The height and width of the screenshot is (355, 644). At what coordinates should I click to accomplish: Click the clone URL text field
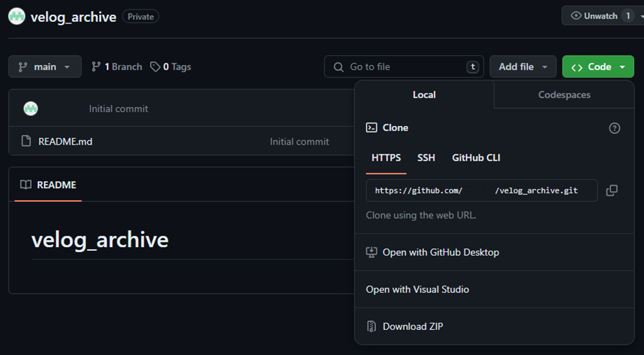482,191
